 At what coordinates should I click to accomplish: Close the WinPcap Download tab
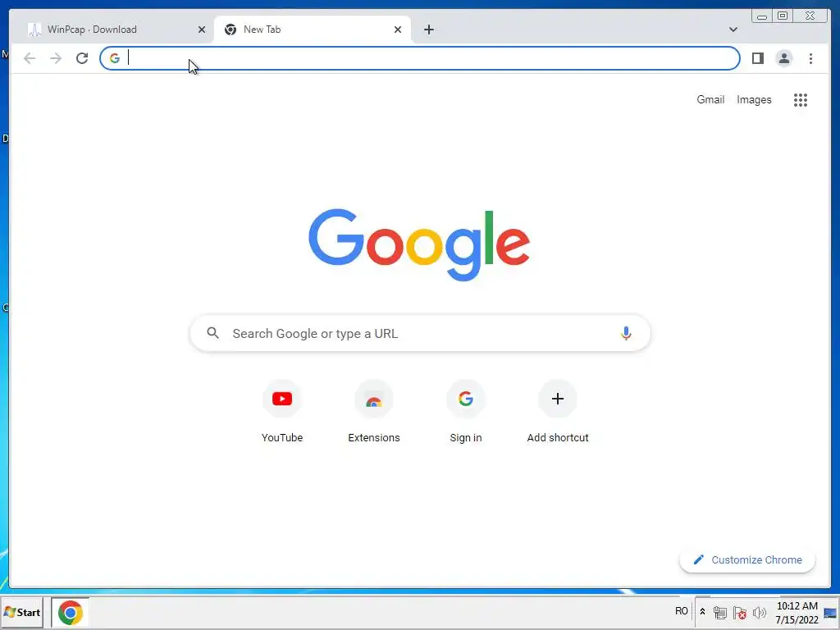202,30
